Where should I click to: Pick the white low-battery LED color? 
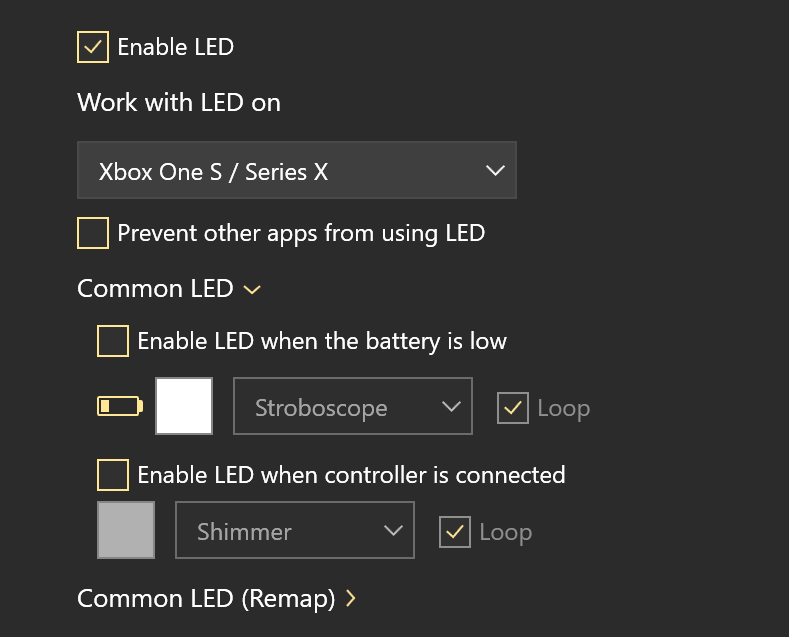click(184, 406)
